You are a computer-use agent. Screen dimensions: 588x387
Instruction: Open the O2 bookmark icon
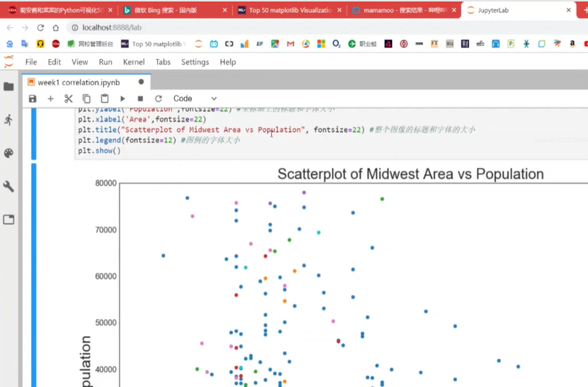pyautogui.click(x=336, y=44)
